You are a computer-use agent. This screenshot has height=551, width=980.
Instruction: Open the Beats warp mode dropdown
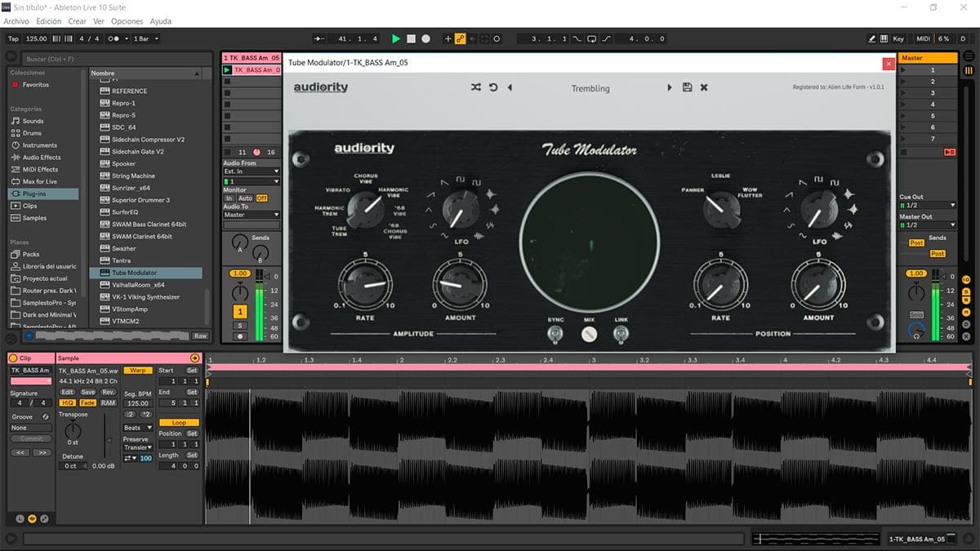tap(137, 428)
